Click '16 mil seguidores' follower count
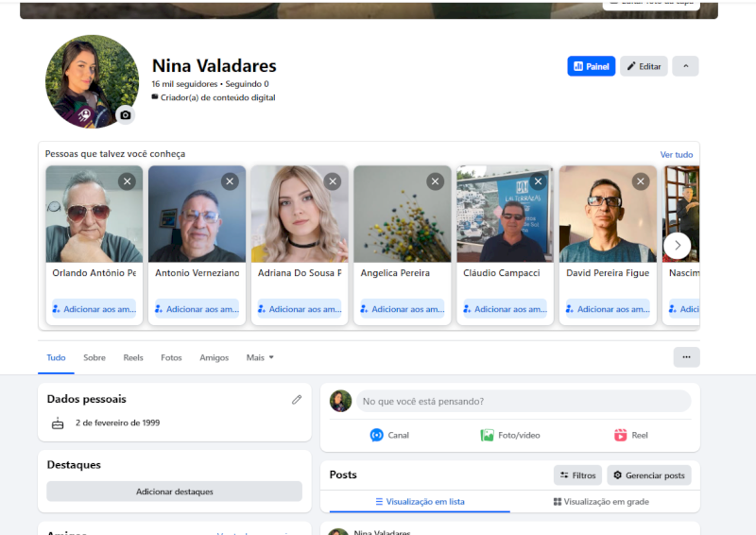The image size is (756, 535). [x=184, y=84]
